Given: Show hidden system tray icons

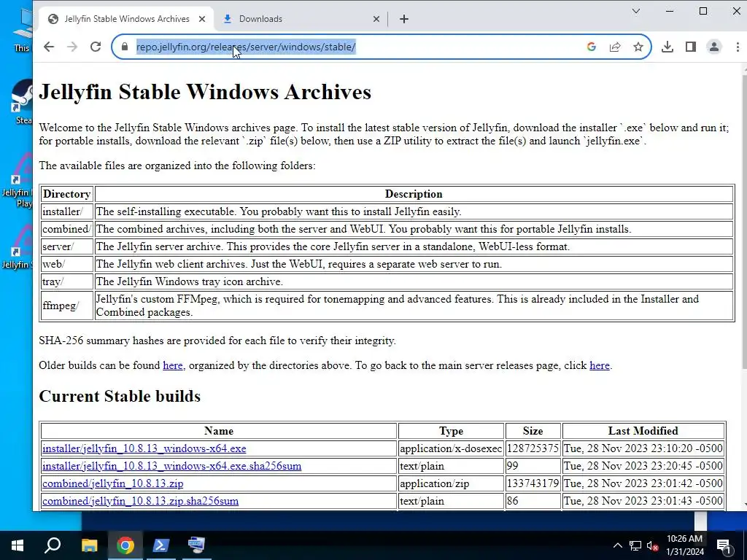Looking at the screenshot, I should (617, 545).
